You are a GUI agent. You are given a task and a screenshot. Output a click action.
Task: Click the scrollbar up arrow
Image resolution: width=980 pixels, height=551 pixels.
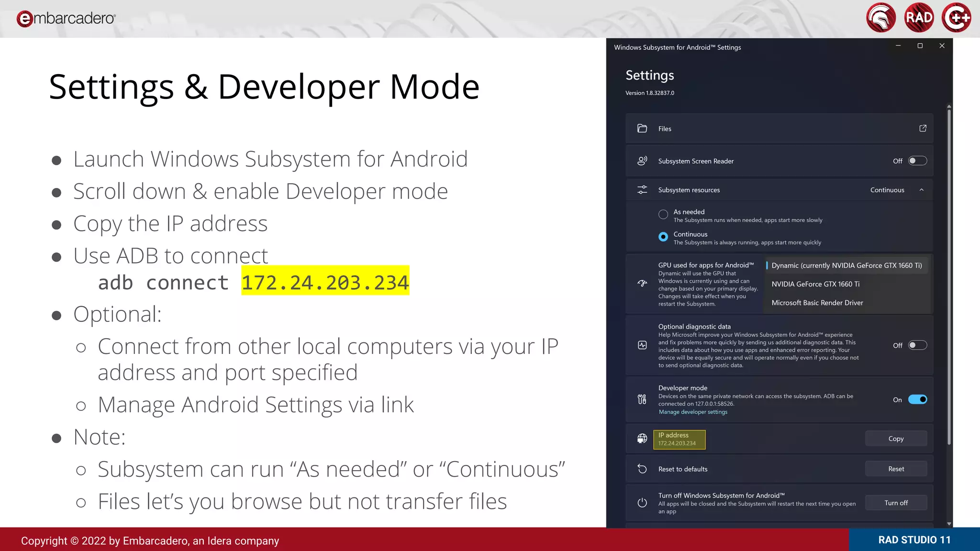(949, 107)
